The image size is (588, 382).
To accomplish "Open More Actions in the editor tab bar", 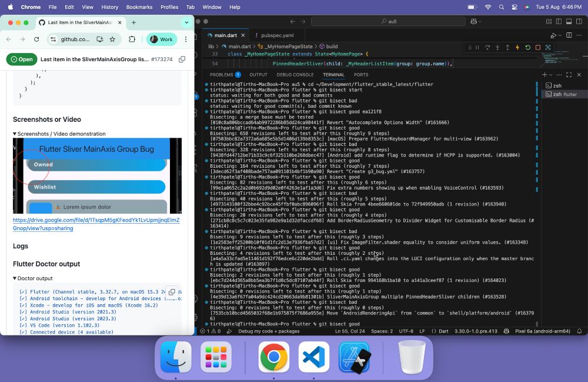I will (579, 35).
